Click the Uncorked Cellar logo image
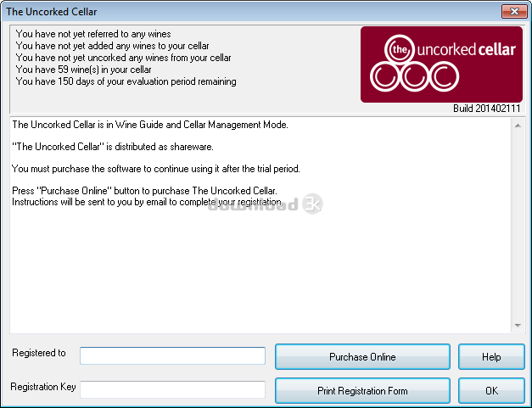This screenshot has height=408, width=532. (441, 64)
